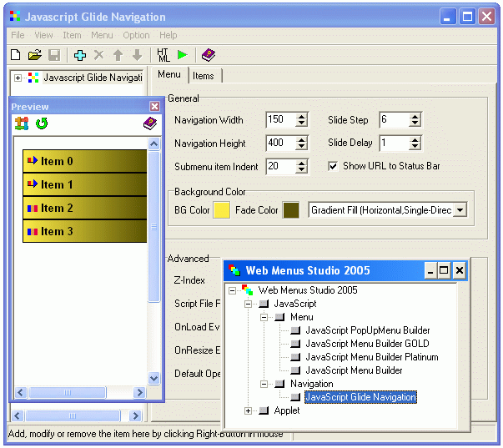Move item up with arrow icon

click(x=118, y=55)
